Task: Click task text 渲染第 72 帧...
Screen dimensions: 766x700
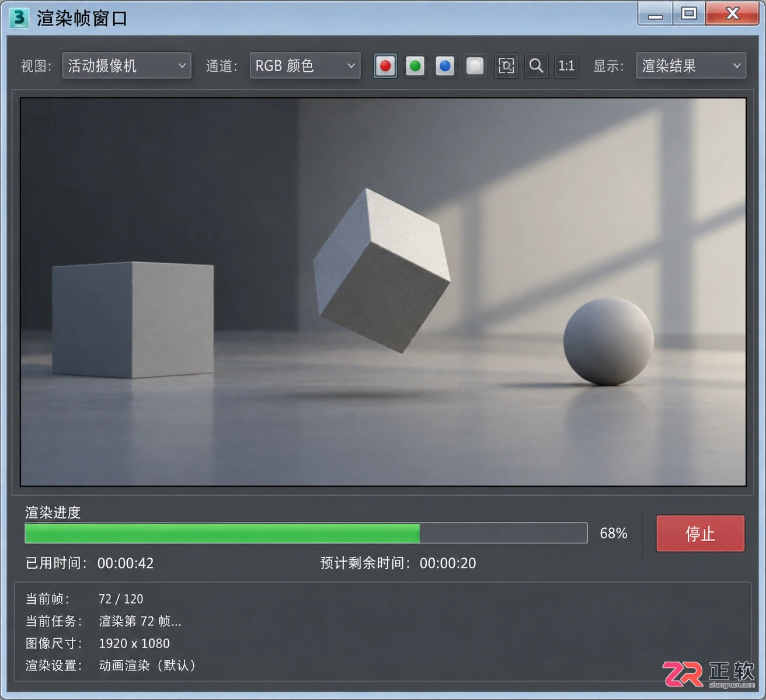Action: [140, 621]
